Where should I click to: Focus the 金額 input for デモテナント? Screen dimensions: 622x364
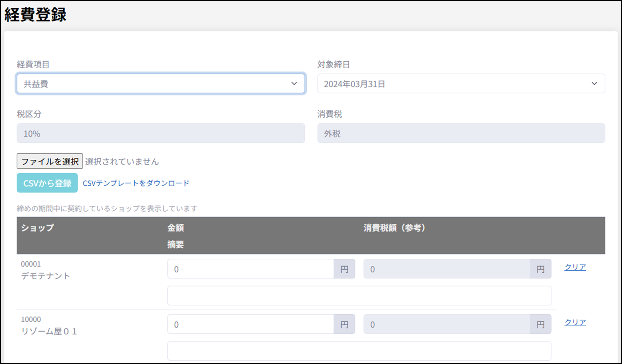click(x=250, y=269)
